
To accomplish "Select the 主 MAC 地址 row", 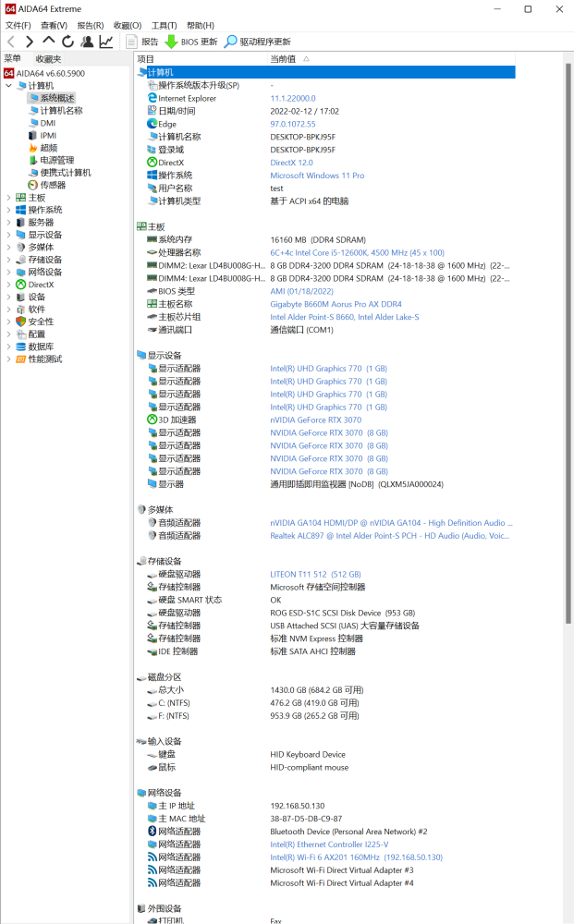I will tap(325, 819).
